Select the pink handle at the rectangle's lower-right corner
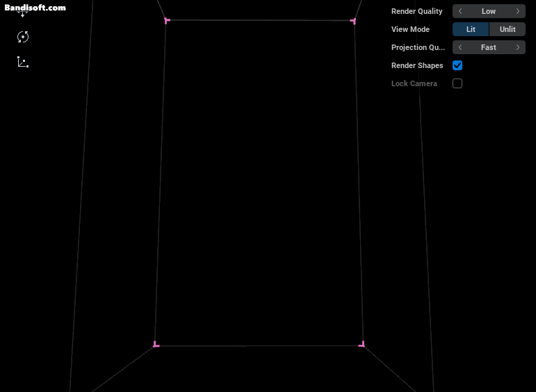The image size is (536, 392). point(362,344)
